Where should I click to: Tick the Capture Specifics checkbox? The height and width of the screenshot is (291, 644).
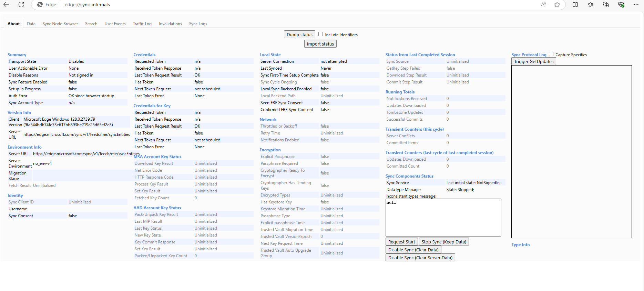[551, 54]
